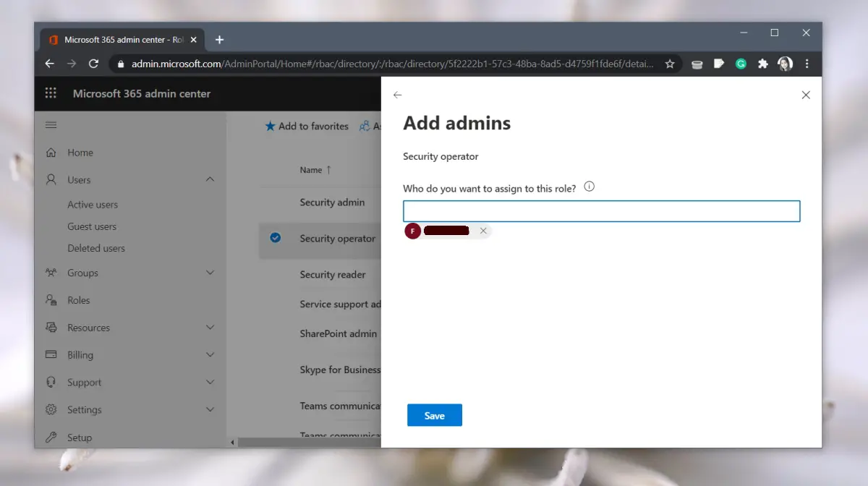Expand the Resources section chevron
This screenshot has width=868, height=486.
coord(210,327)
